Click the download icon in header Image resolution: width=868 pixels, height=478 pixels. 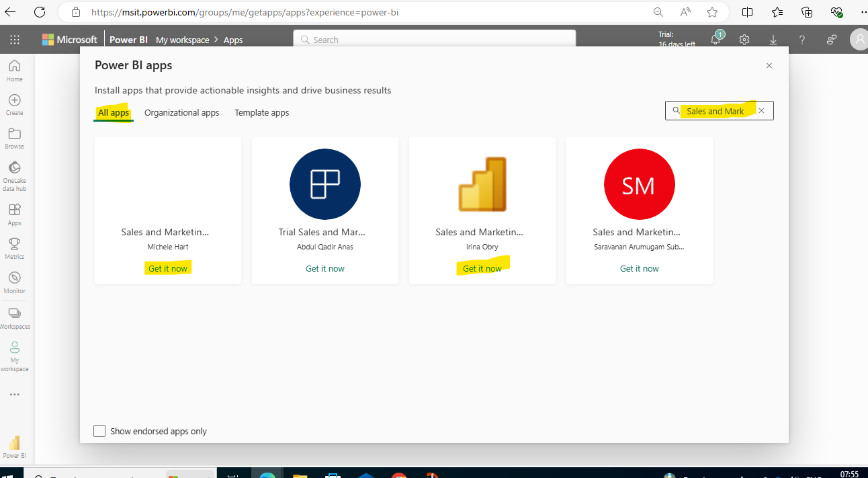[x=773, y=40]
